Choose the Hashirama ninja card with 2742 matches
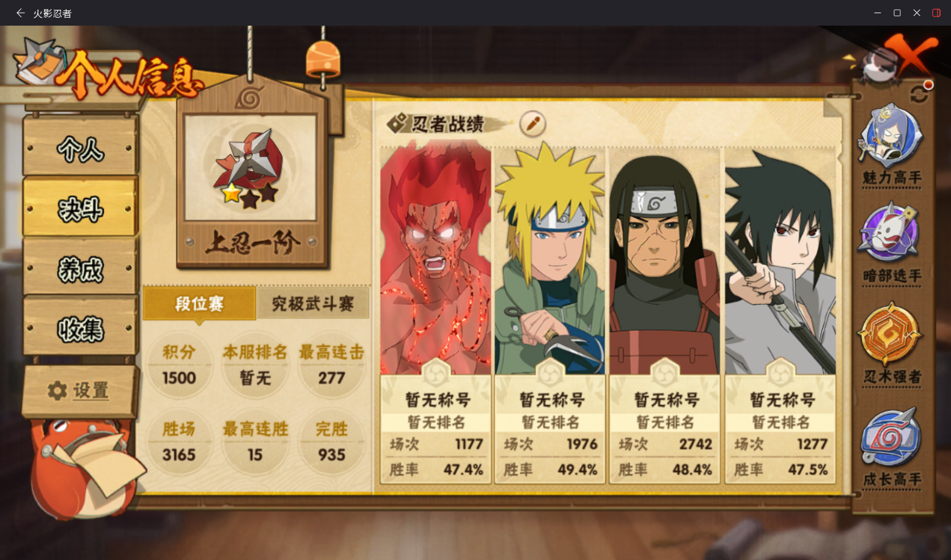951x560 pixels. [x=665, y=315]
